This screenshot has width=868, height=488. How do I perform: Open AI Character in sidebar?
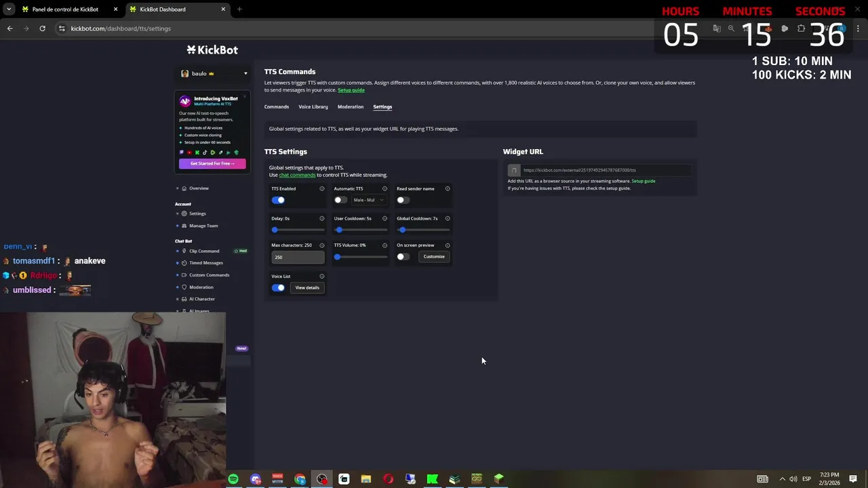[202, 299]
